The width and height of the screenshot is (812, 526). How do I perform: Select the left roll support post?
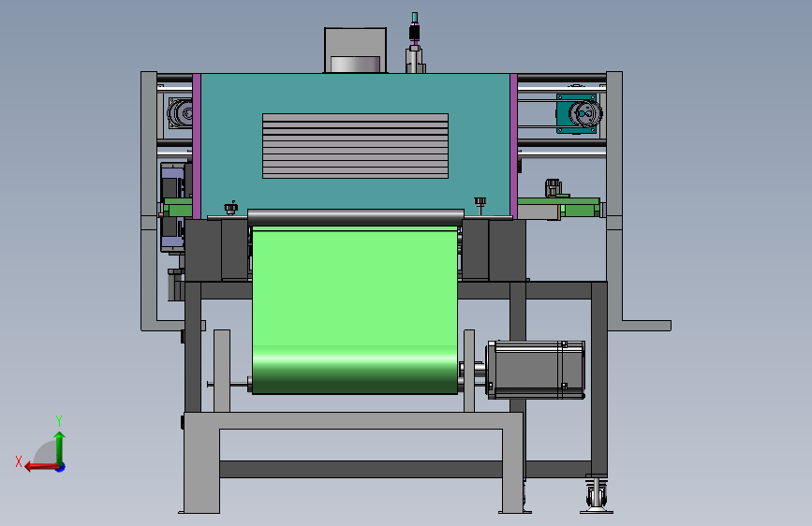pos(222,371)
